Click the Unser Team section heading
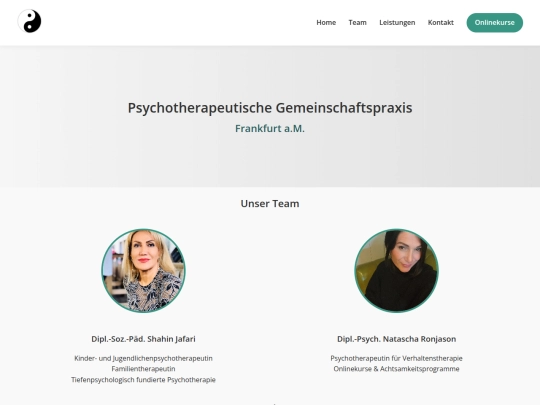Viewport: 540px width, 405px height. click(x=270, y=204)
